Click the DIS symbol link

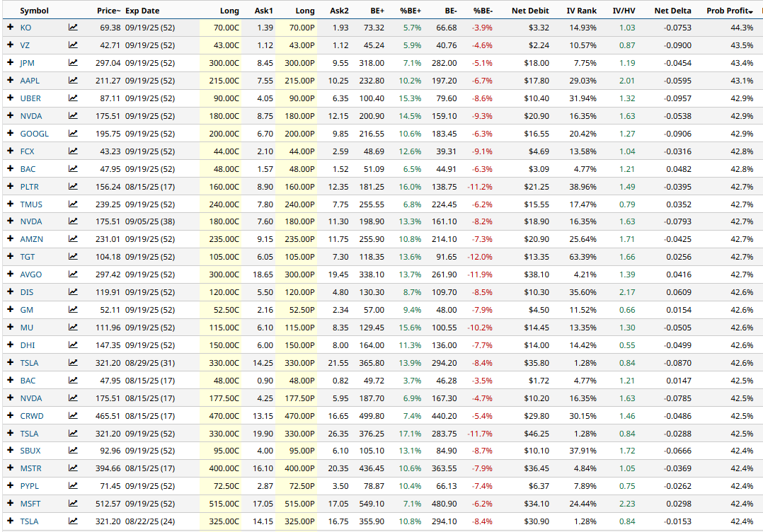coord(27,292)
